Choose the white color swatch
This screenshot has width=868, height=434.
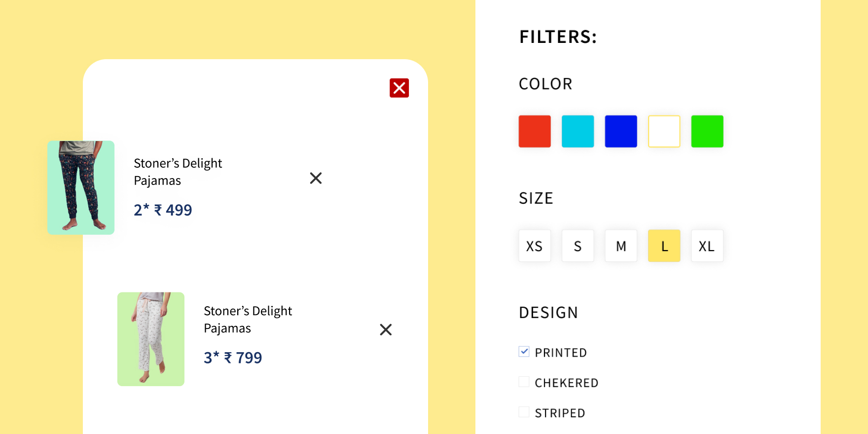pyautogui.click(x=664, y=131)
